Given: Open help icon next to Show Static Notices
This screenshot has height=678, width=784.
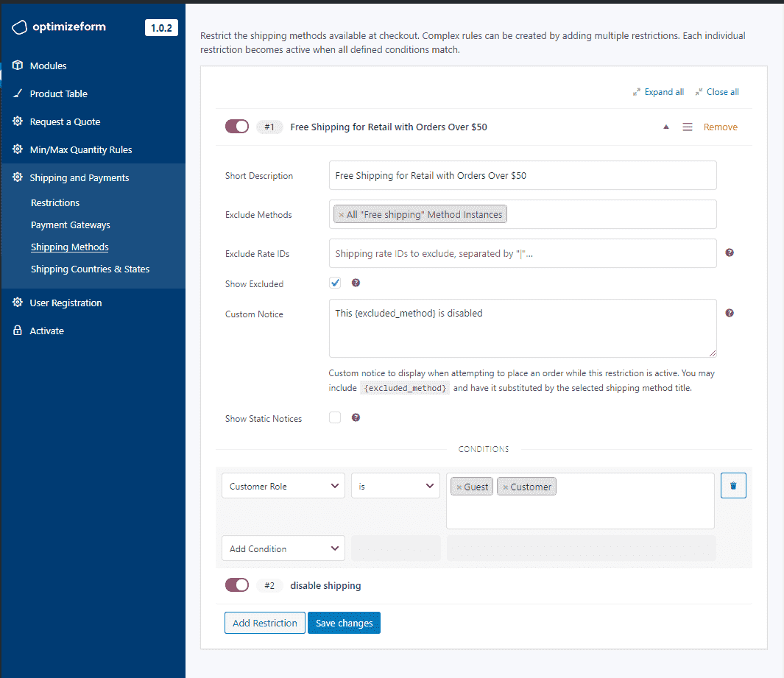Looking at the screenshot, I should click(356, 417).
